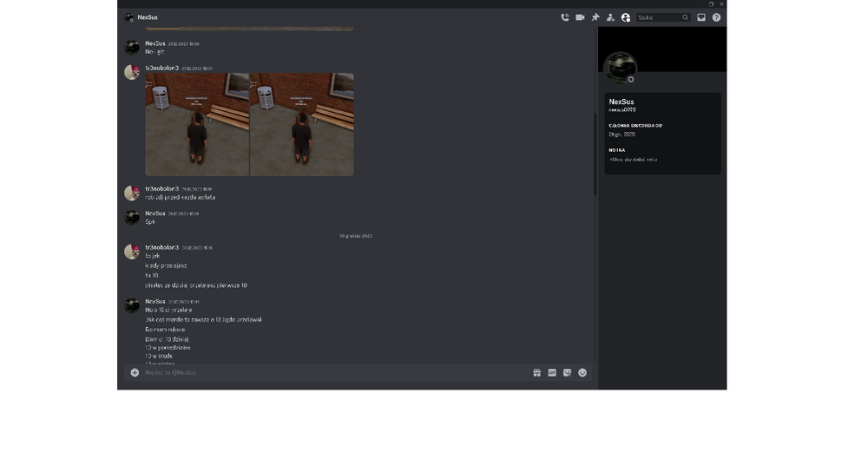Click the chat scrollbar thumb
868x452 pixels.
595,154
